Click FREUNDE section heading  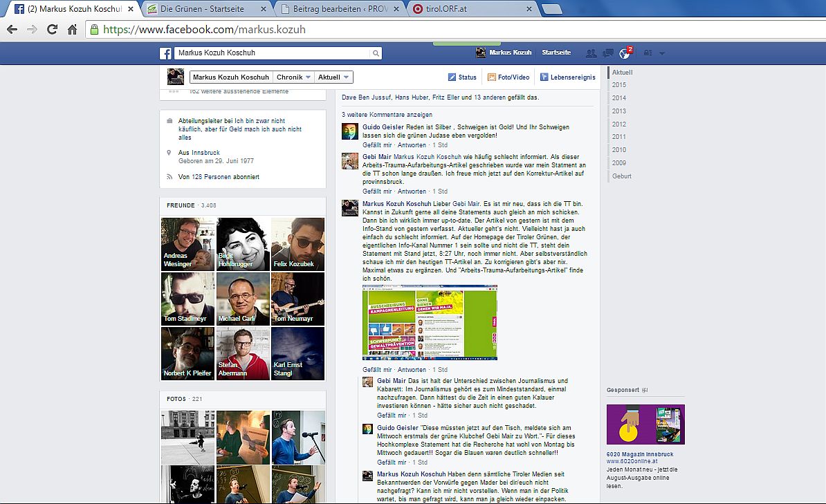(x=181, y=205)
